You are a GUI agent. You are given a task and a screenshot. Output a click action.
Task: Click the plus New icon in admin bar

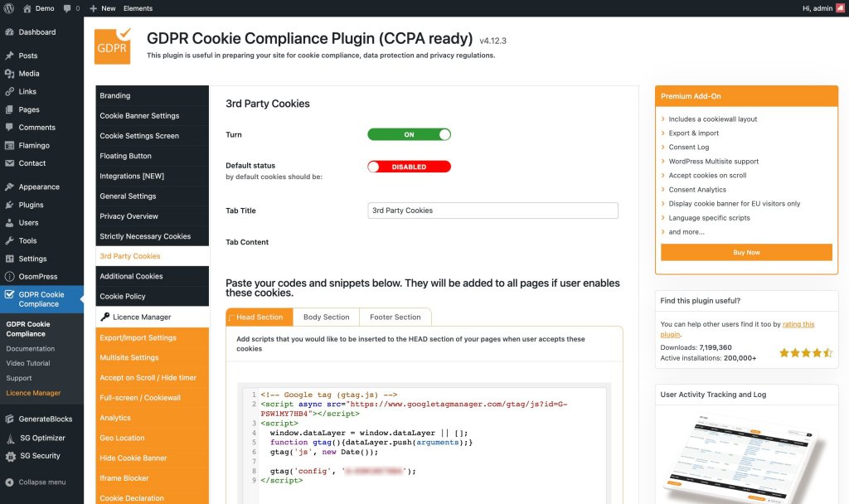(x=93, y=8)
